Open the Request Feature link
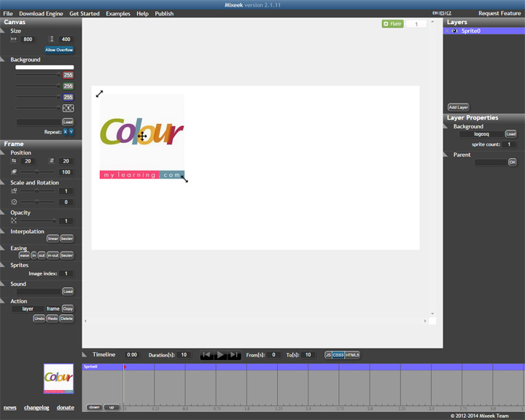Image resolution: width=525 pixels, height=420 pixels. tap(499, 13)
